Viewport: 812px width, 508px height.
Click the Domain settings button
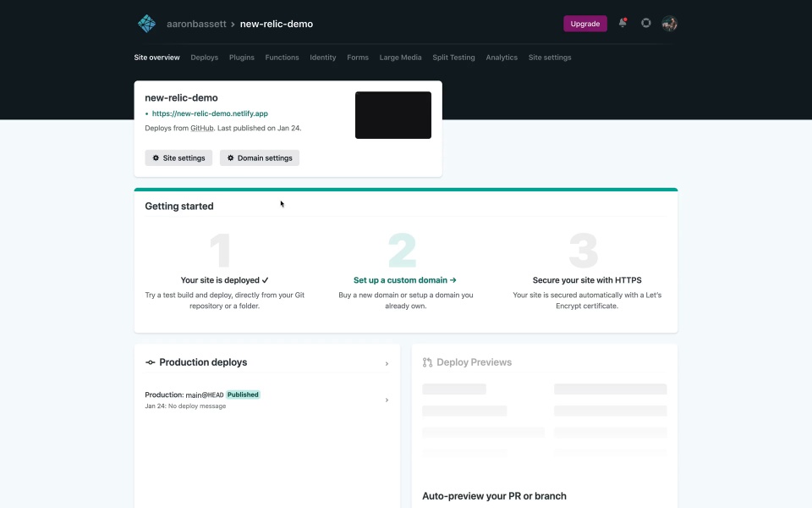(260, 158)
